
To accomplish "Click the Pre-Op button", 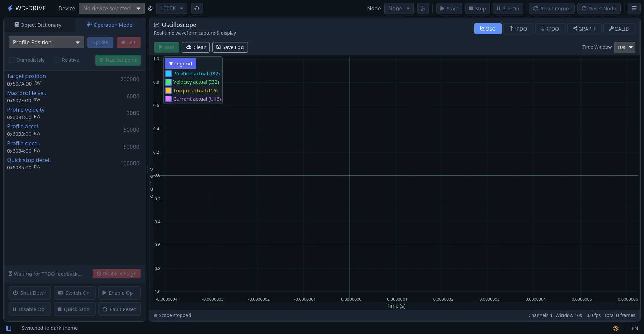I will (x=508, y=8).
